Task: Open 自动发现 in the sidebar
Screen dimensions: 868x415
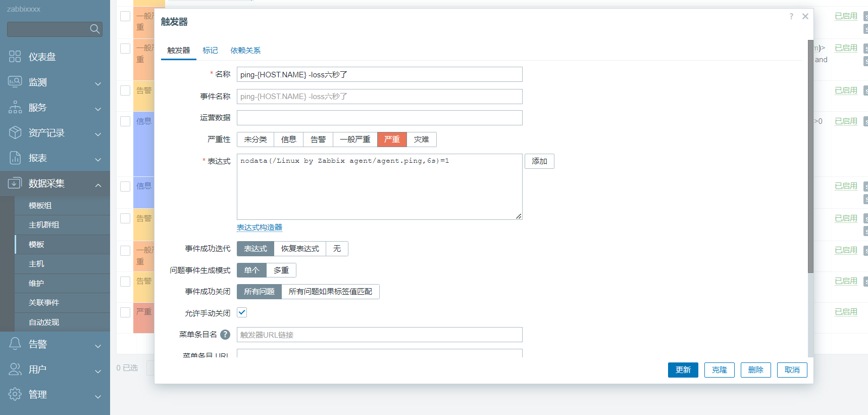Action: (x=63, y=322)
